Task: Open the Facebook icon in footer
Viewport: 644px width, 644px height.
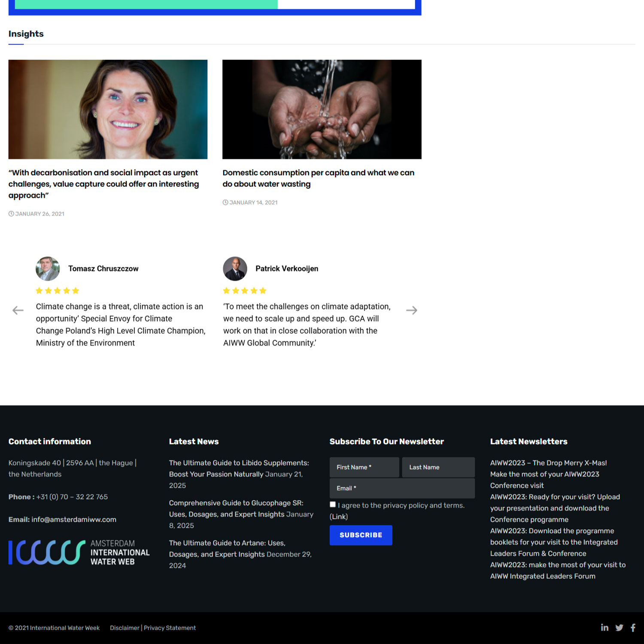Action: (x=633, y=628)
